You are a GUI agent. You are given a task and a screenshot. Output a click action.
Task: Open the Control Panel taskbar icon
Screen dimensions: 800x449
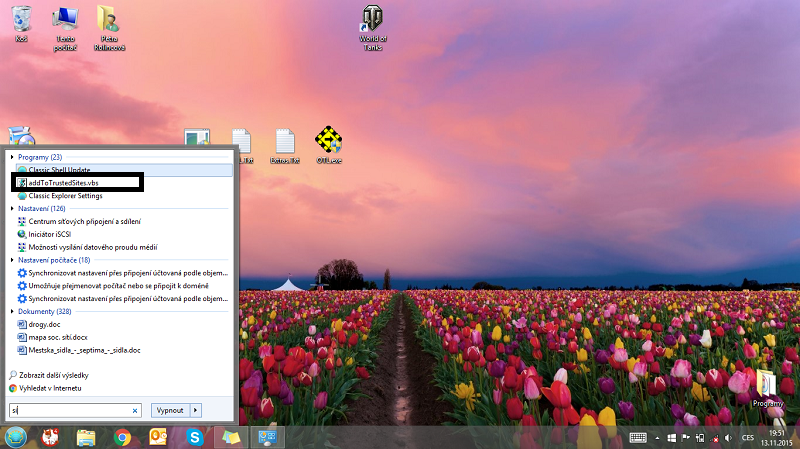(267, 438)
